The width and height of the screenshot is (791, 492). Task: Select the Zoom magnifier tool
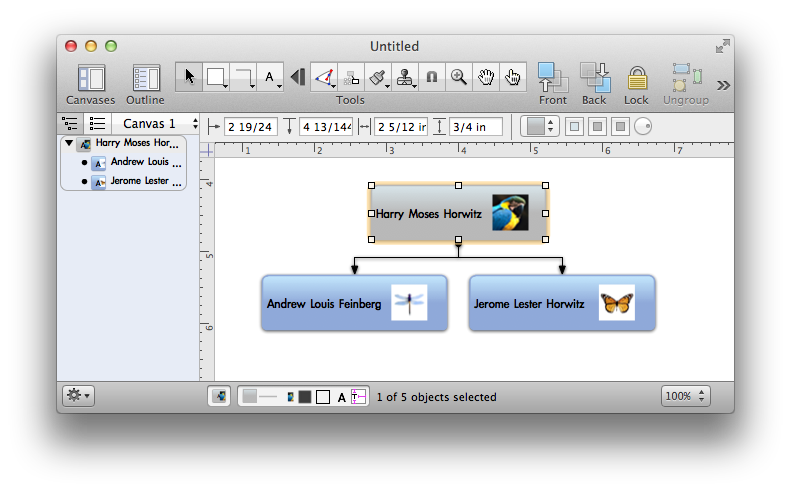[458, 77]
